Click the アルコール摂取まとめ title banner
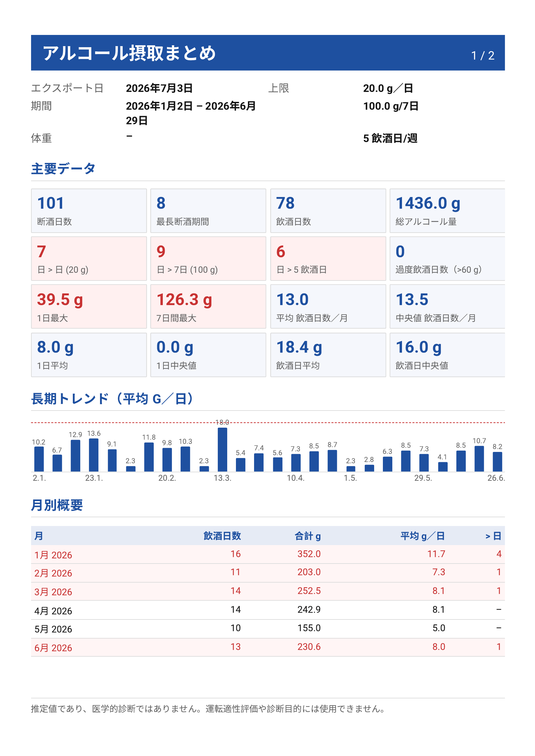 click(268, 53)
